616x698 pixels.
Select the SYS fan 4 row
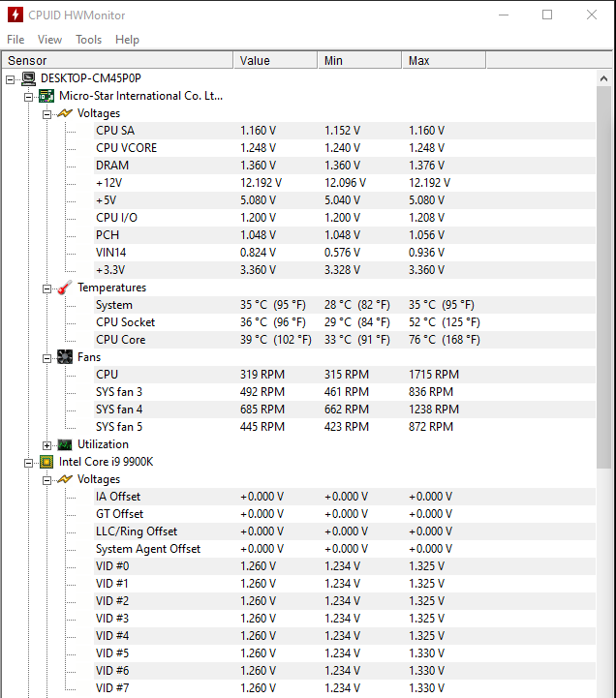click(344, 410)
